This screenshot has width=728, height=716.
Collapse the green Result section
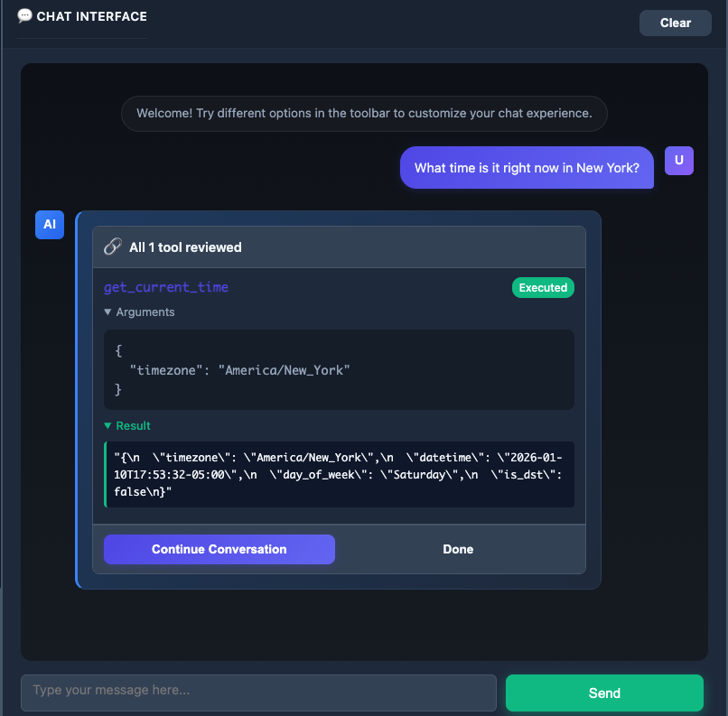click(x=127, y=426)
